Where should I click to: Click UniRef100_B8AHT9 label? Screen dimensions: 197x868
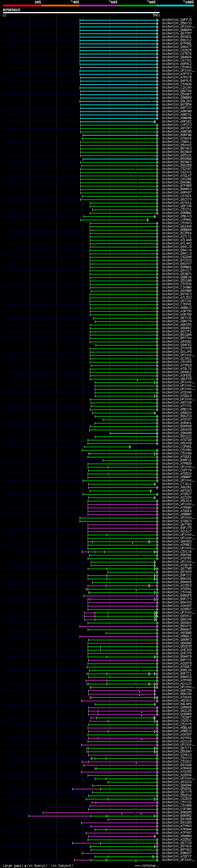tap(177, 657)
